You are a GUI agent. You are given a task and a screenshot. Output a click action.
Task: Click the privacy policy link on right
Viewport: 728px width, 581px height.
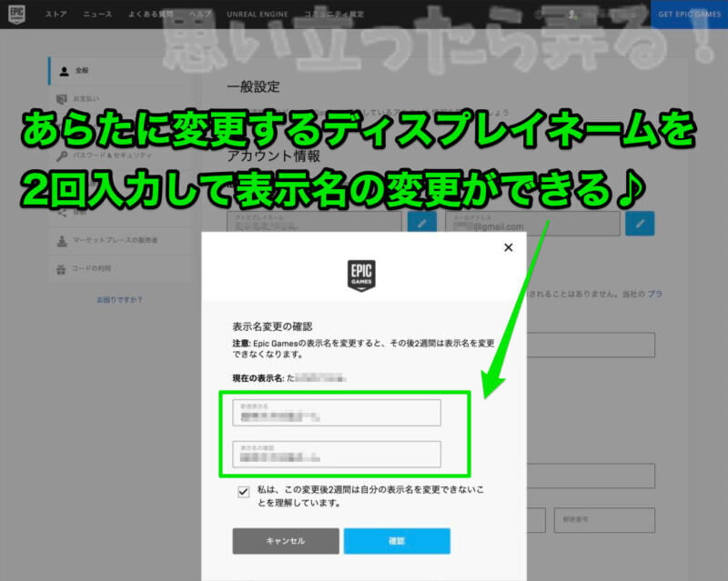click(654, 294)
